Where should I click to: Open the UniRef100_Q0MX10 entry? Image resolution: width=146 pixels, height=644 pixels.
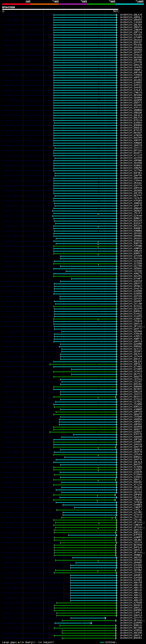click(x=131, y=85)
